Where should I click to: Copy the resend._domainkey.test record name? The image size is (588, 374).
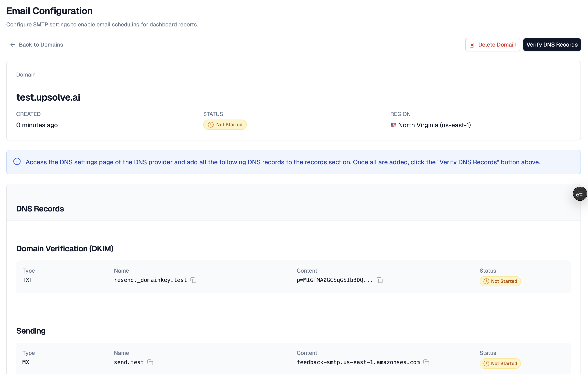(193, 280)
